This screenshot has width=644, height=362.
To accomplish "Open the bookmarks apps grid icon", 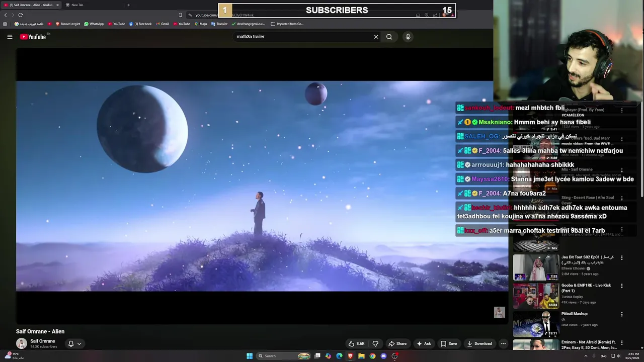I will (5, 24).
